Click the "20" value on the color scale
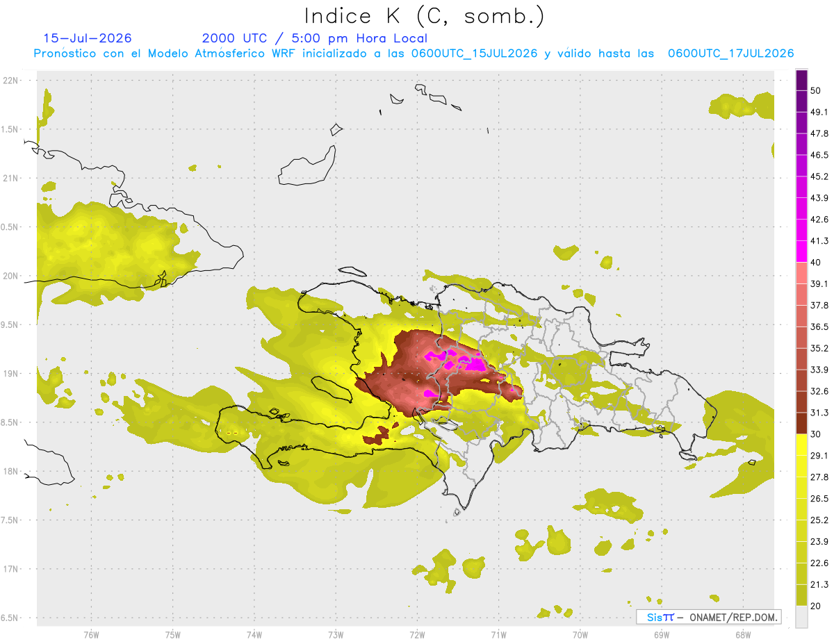The width and height of the screenshot is (834, 644). pyautogui.click(x=816, y=606)
